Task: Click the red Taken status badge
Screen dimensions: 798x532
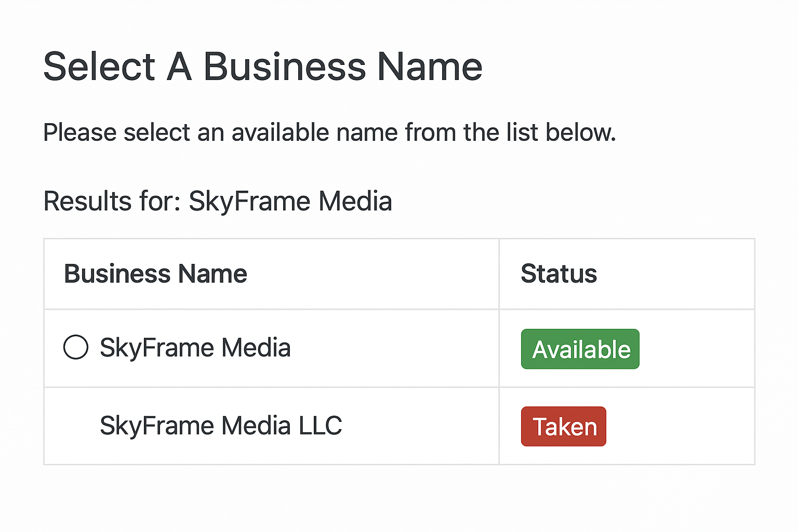Action: tap(564, 427)
